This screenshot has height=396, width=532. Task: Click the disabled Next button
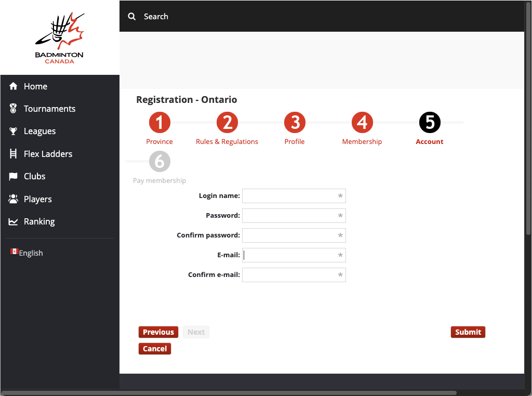click(196, 332)
